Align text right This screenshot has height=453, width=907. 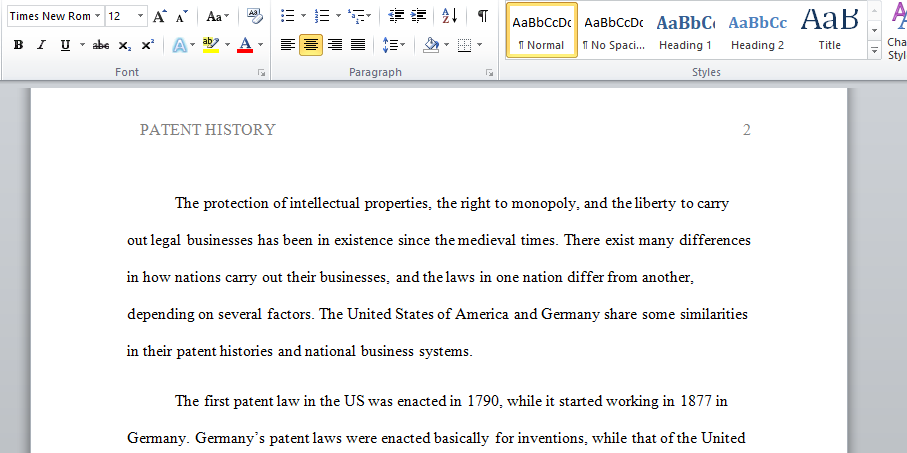pos(335,45)
